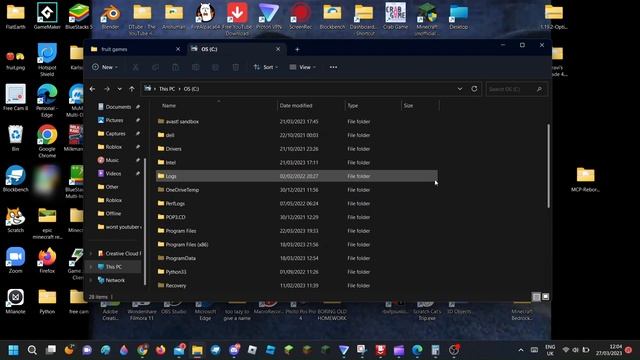Image resolution: width=640 pixels, height=360 pixels.
Task: Open MCP-Reborn folder on desktop
Action: (x=585, y=180)
